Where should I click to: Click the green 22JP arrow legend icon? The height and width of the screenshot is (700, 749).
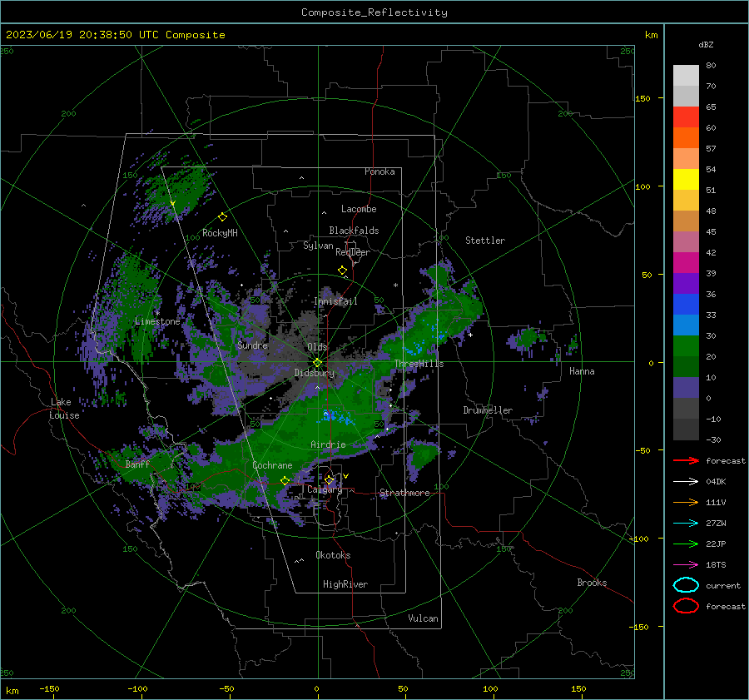686,544
